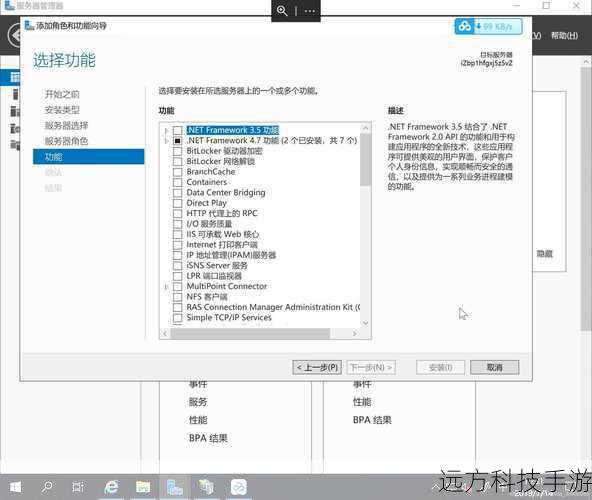Viewport: 592px width, 500px height.
Task: Check NFS 客户端 checkbox
Action: coord(177,297)
